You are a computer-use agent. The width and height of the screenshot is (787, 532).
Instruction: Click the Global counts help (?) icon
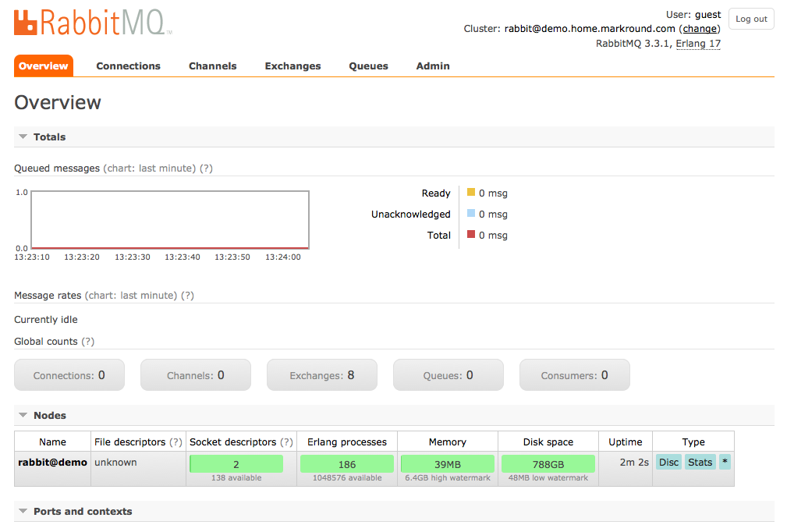(88, 342)
